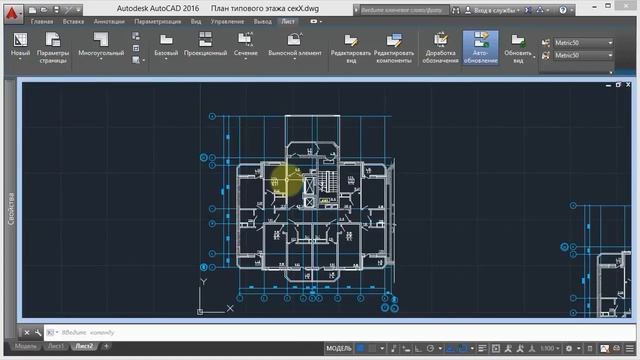This screenshot has width=640, height=360.
Task: Click the Выносной элемент detail view icon
Action: tap(295, 40)
